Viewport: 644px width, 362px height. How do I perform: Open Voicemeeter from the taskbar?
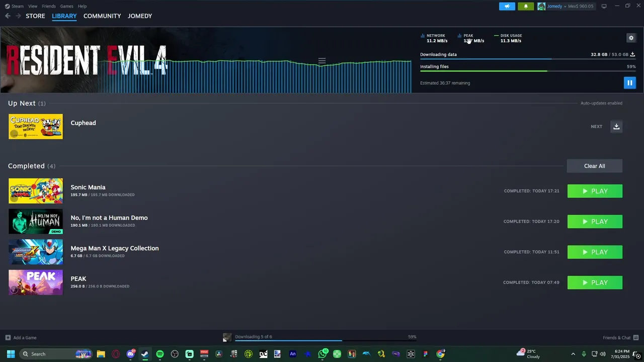204,354
